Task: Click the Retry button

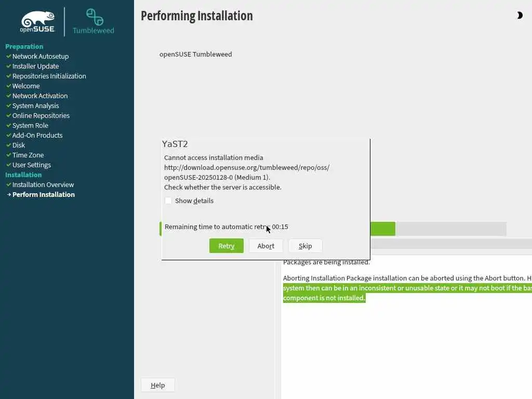Action: click(227, 246)
